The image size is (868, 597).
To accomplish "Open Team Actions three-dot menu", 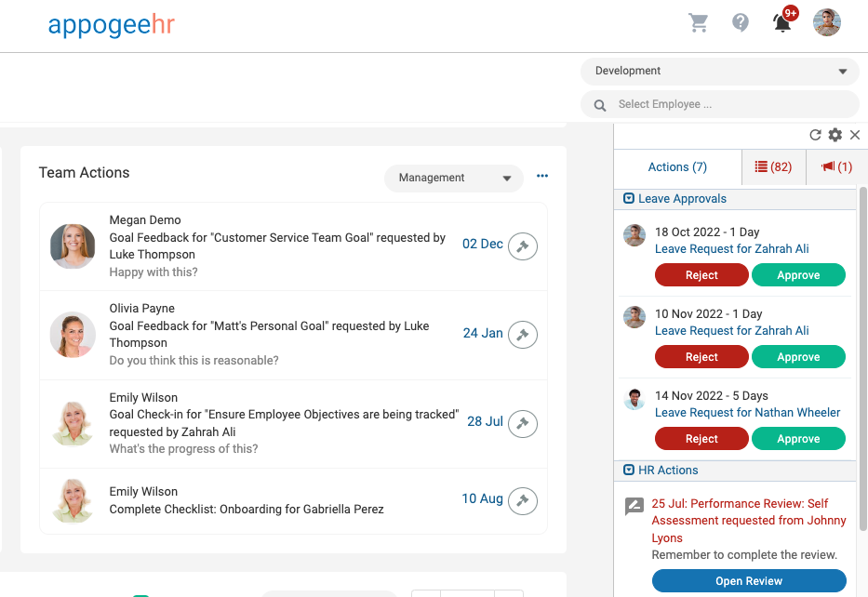I will (x=542, y=177).
